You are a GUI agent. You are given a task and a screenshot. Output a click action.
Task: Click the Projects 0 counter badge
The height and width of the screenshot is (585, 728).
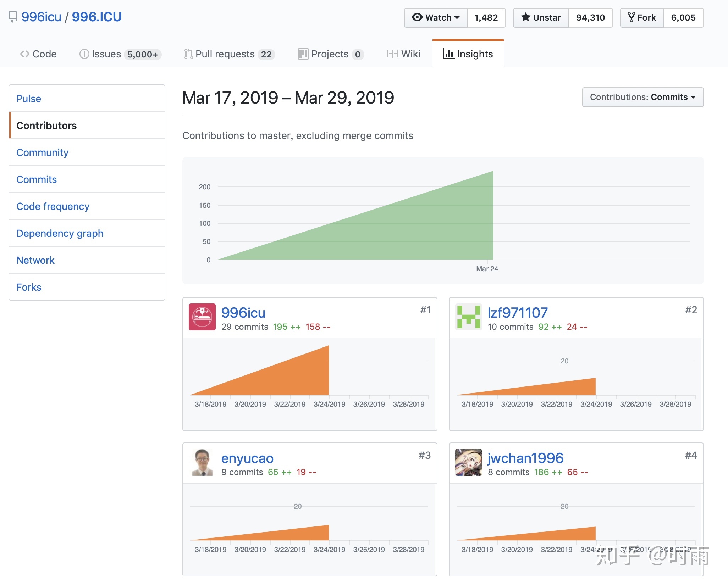358,54
